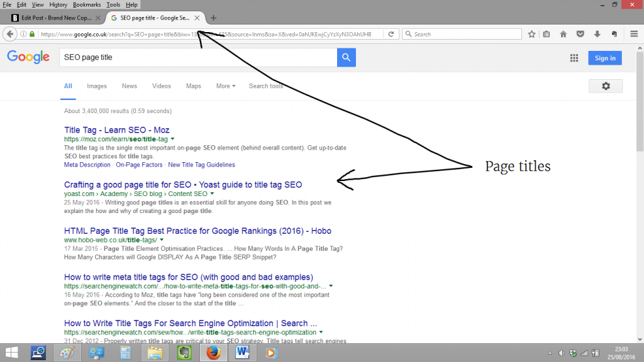Open the downloads arrow icon
Screen dimensions: 644x362
(597, 34)
